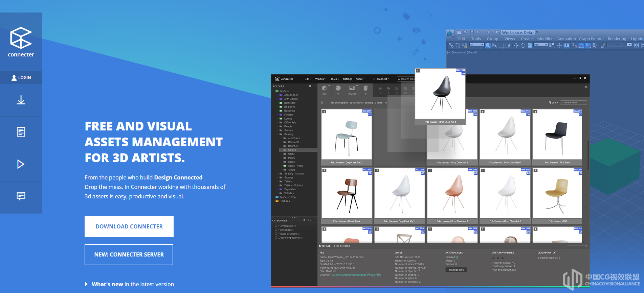644x293 pixels.
Task: Toggle the favorite star in custom properties
Action: pyautogui.click(x=493, y=258)
